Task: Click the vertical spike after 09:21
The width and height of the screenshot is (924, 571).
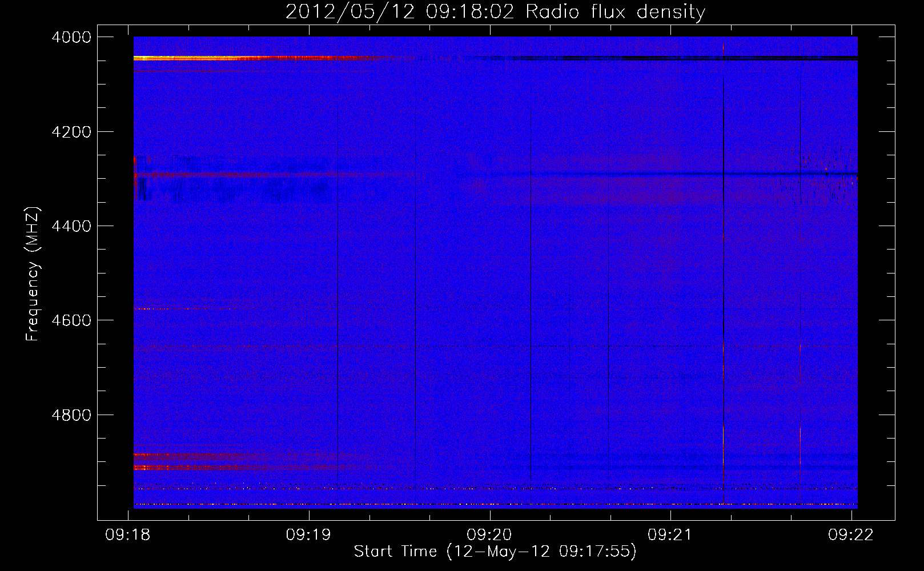Action: (x=724, y=274)
